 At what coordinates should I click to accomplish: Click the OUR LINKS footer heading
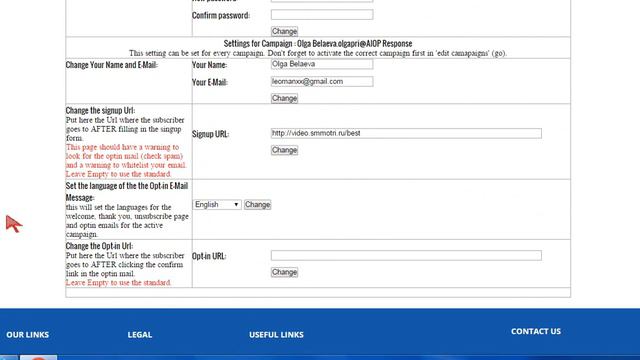pos(28,335)
